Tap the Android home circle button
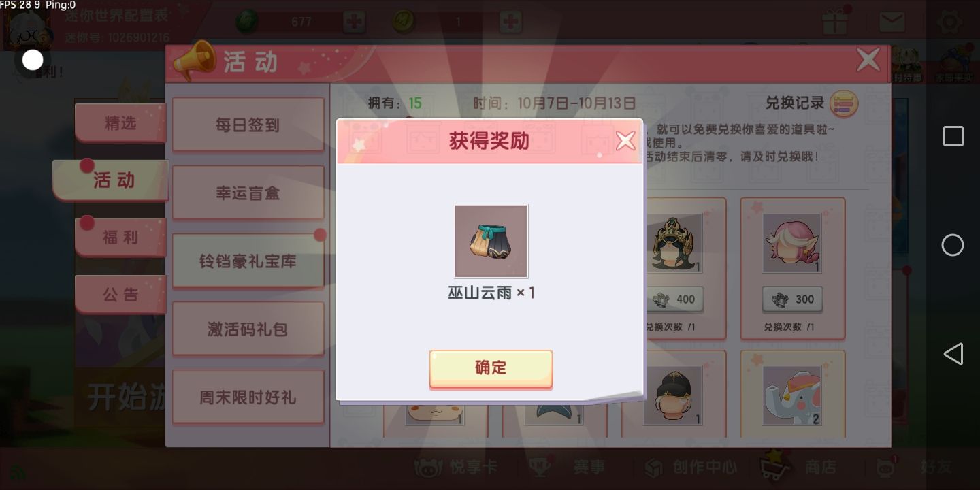Screen dimensions: 980x490 click(x=953, y=245)
